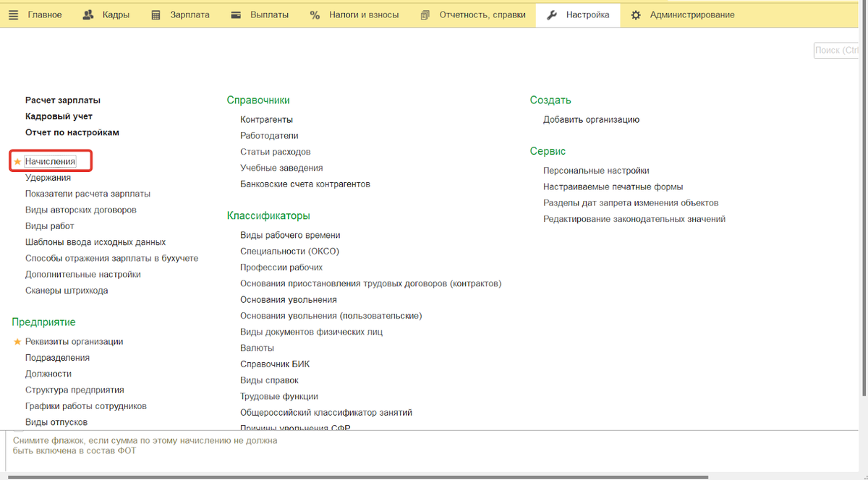Click the wrench icon of Настройка
Screen dimensions: 868x480
552,14
